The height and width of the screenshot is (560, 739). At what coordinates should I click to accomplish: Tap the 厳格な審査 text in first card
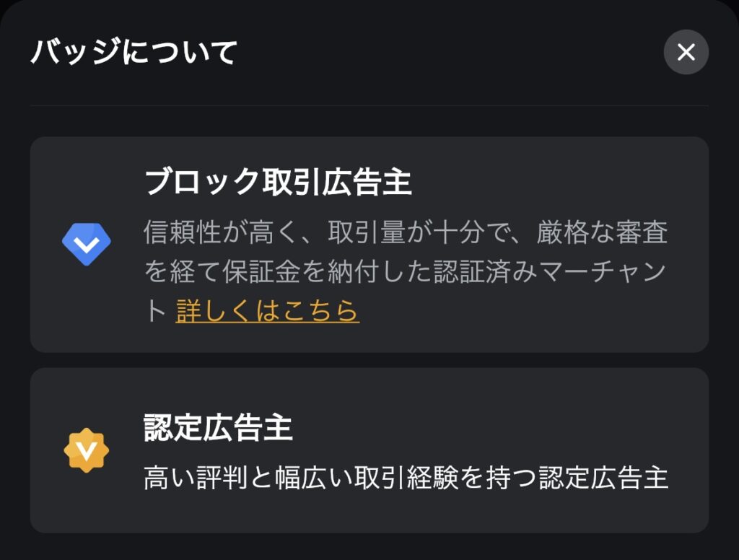[602, 232]
